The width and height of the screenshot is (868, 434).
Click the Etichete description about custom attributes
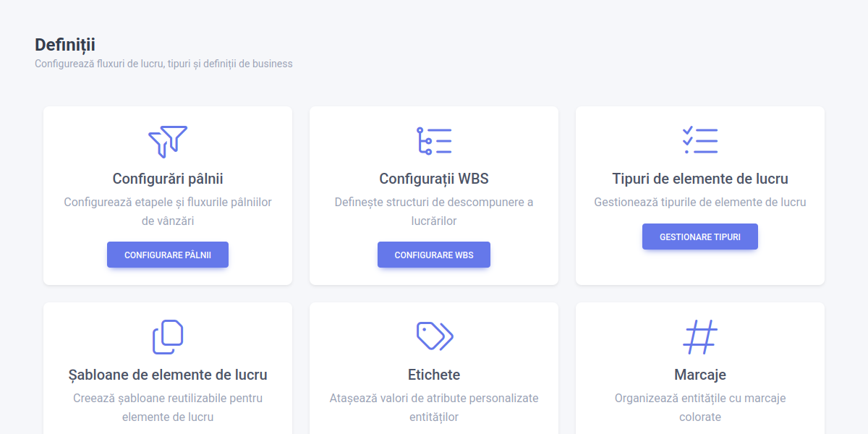pyautogui.click(x=434, y=407)
